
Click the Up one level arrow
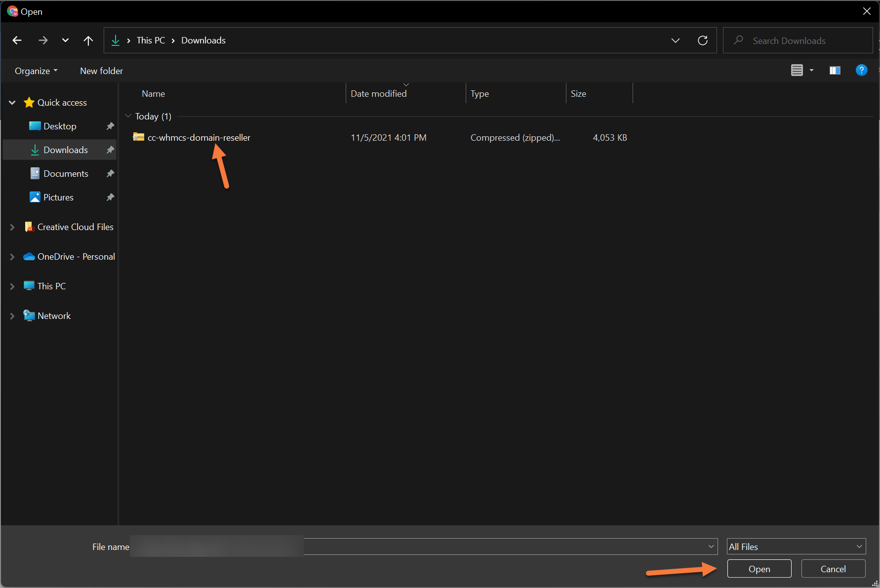88,40
